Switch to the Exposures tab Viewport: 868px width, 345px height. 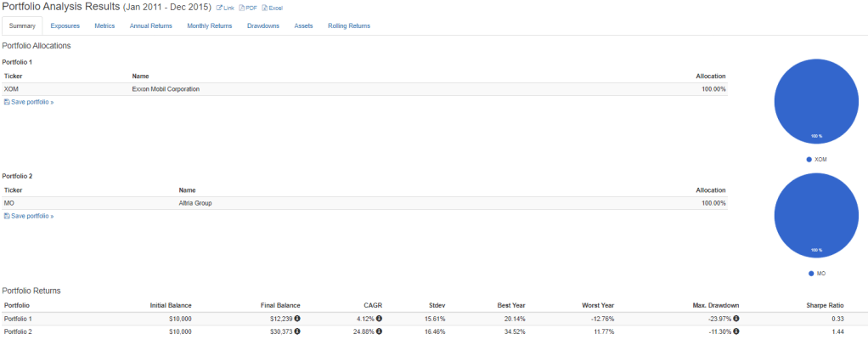click(x=65, y=25)
